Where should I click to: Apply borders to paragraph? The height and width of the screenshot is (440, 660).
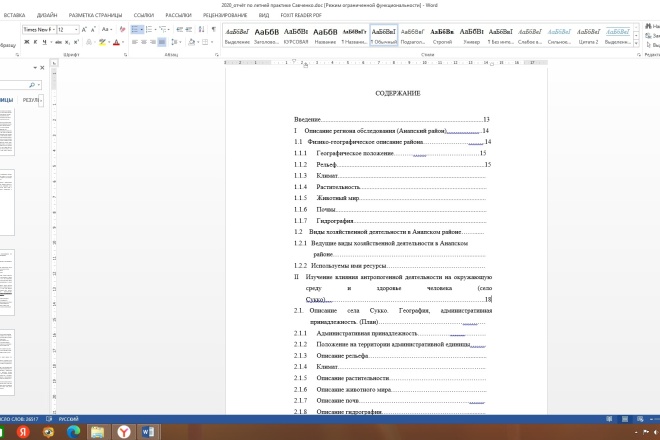pyautogui.click(x=205, y=42)
